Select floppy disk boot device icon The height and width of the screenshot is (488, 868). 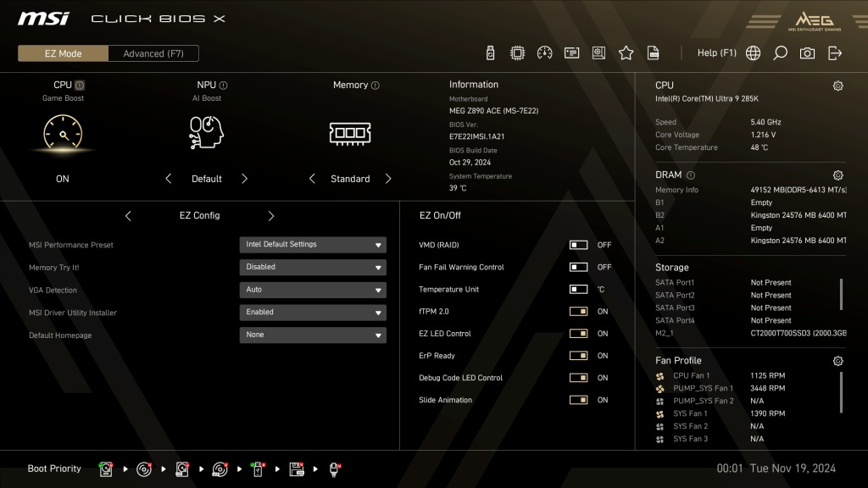(x=296, y=469)
